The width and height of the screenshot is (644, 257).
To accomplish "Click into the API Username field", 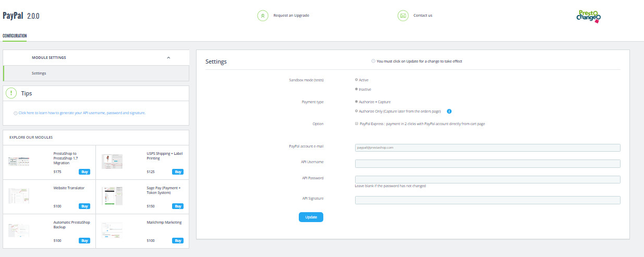I will 488,164.
